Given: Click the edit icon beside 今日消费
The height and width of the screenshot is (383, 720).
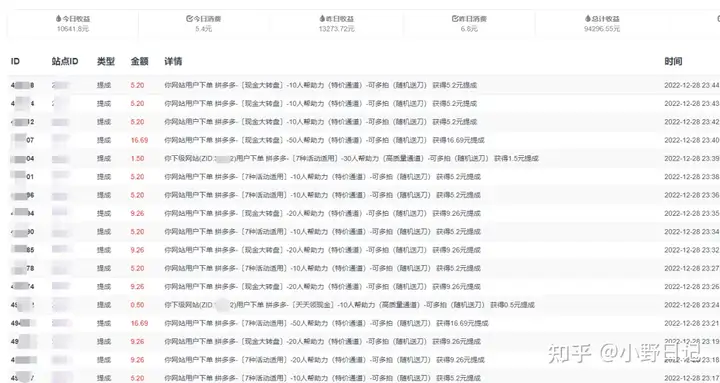Looking at the screenshot, I should click(x=189, y=19).
